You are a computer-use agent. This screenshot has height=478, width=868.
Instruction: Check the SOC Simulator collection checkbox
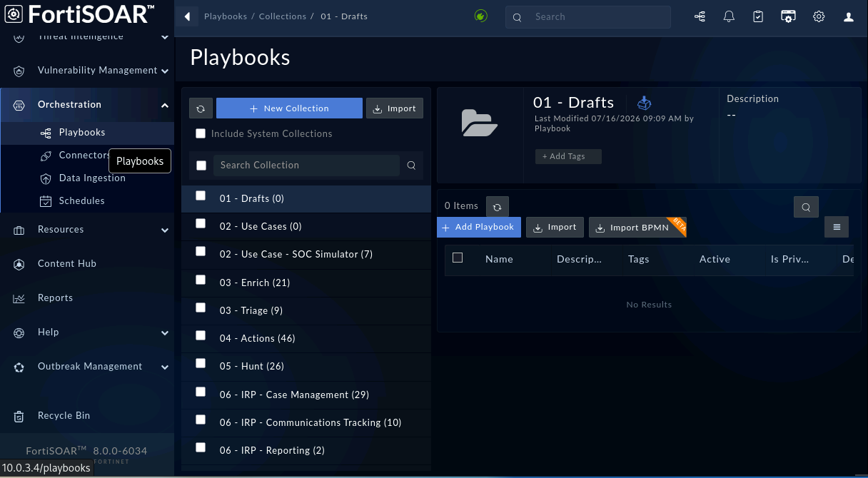coord(201,251)
